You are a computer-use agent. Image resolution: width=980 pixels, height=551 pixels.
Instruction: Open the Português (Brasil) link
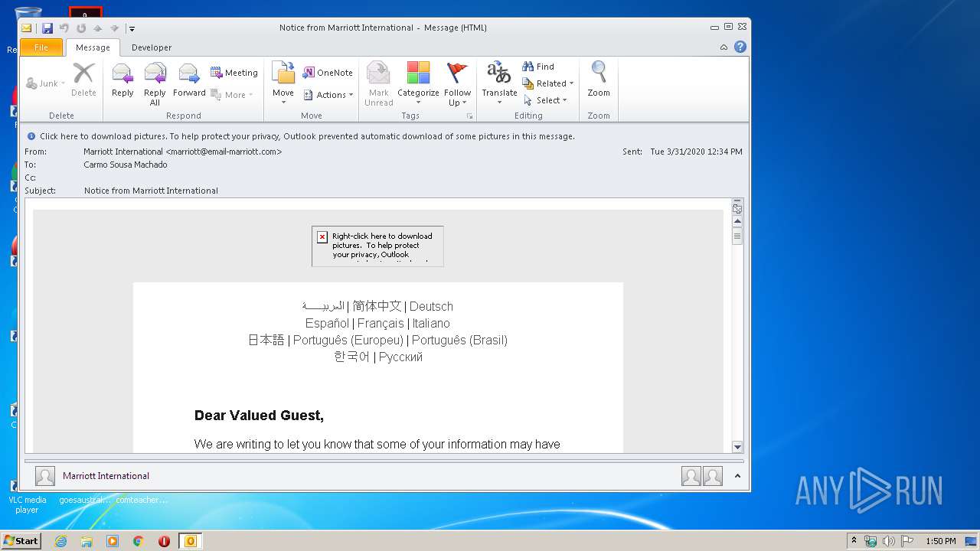click(x=459, y=340)
